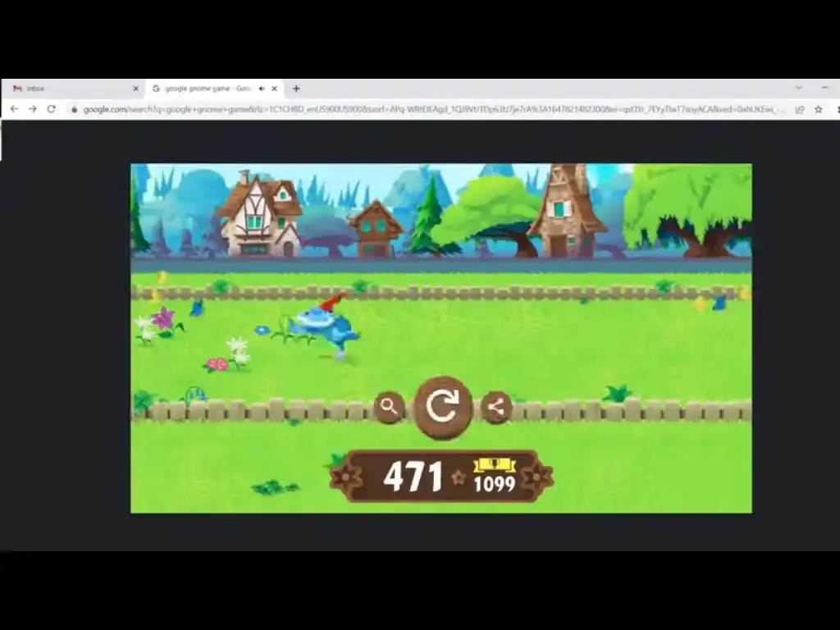Click the replay button in the game
The height and width of the screenshot is (630, 840).
pos(442,407)
